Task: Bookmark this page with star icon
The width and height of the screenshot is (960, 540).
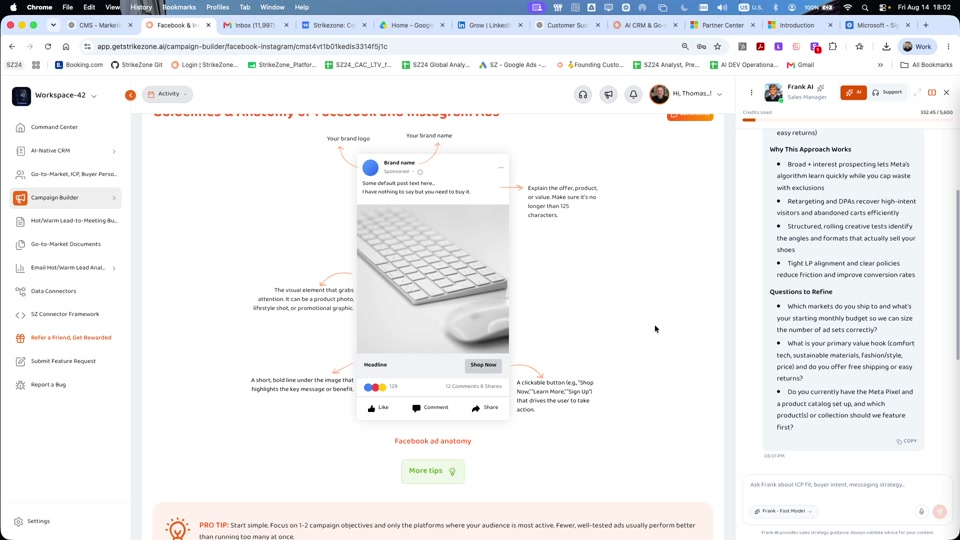Action: pyautogui.click(x=718, y=47)
